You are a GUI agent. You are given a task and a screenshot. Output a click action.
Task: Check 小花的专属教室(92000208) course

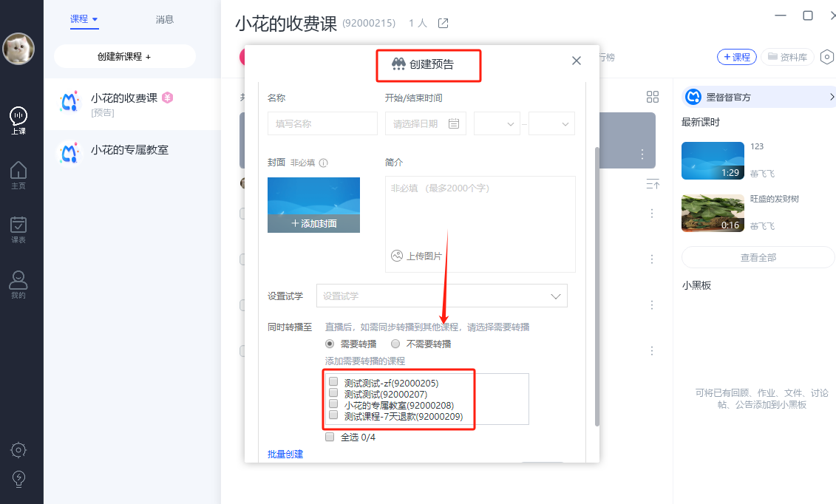333,403
